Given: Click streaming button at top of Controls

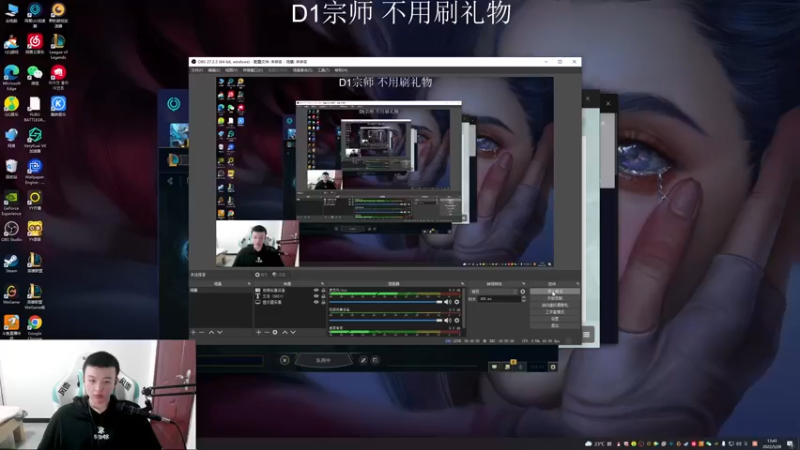Looking at the screenshot, I should 555,292.
